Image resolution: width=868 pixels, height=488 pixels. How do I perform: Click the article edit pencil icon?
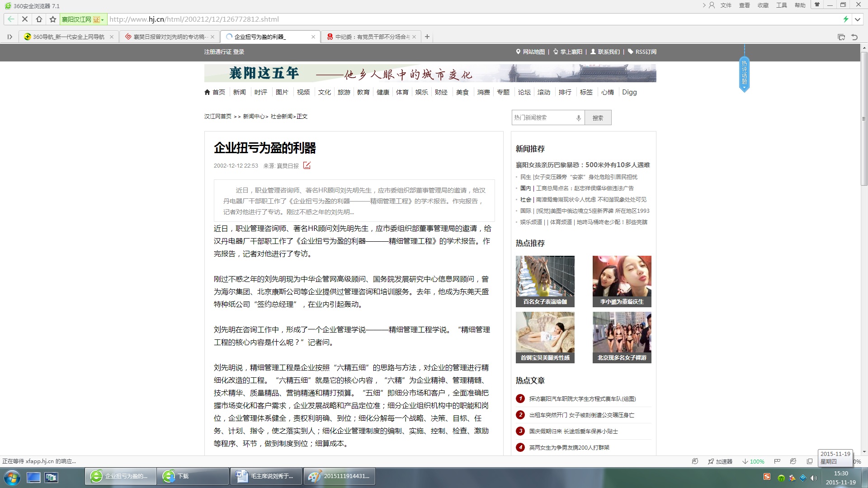(x=307, y=165)
